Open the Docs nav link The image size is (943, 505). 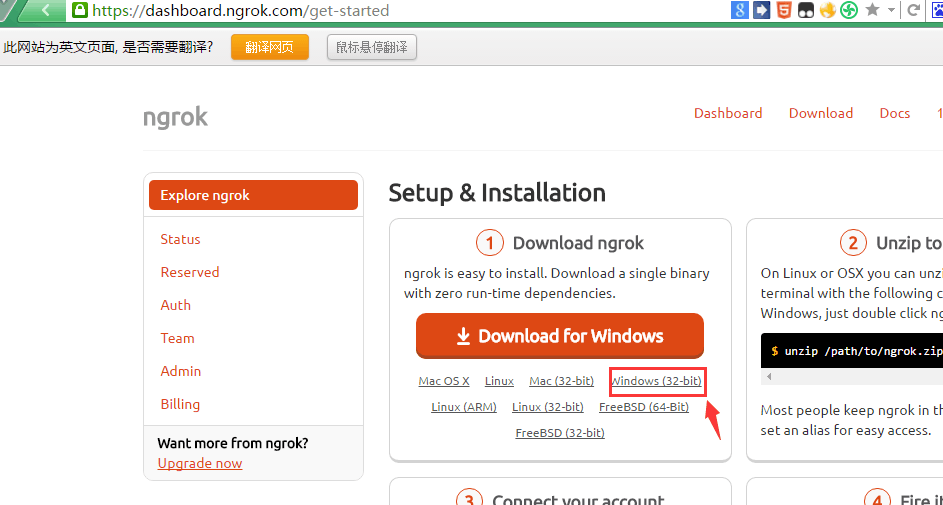895,113
